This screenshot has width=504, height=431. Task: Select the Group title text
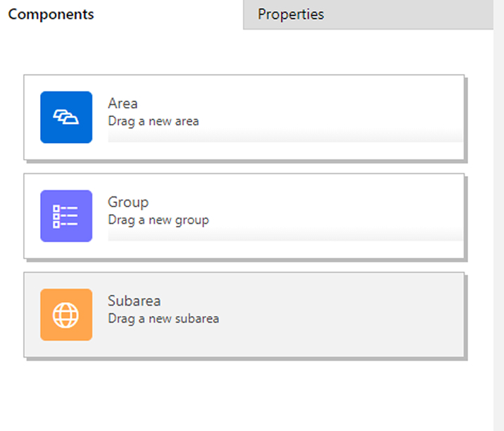(x=128, y=203)
